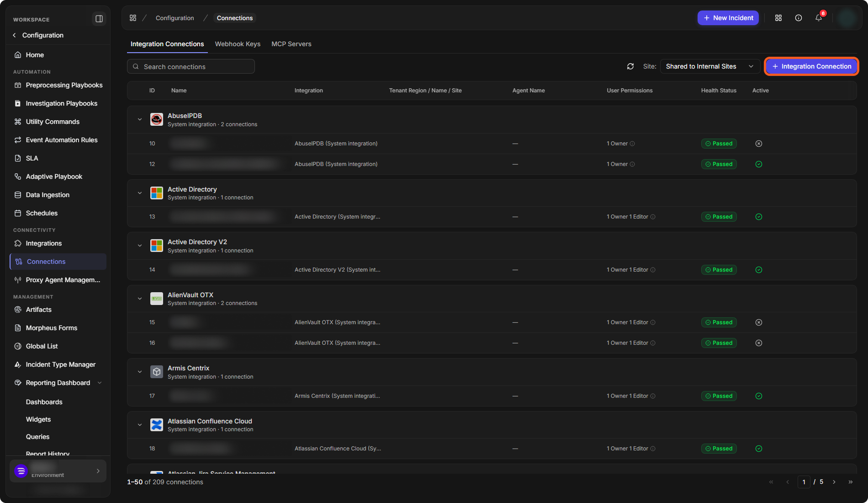This screenshot has width=868, height=503.
Task: Click the Atlassian Confluence Cloud logo
Action: [x=157, y=425]
